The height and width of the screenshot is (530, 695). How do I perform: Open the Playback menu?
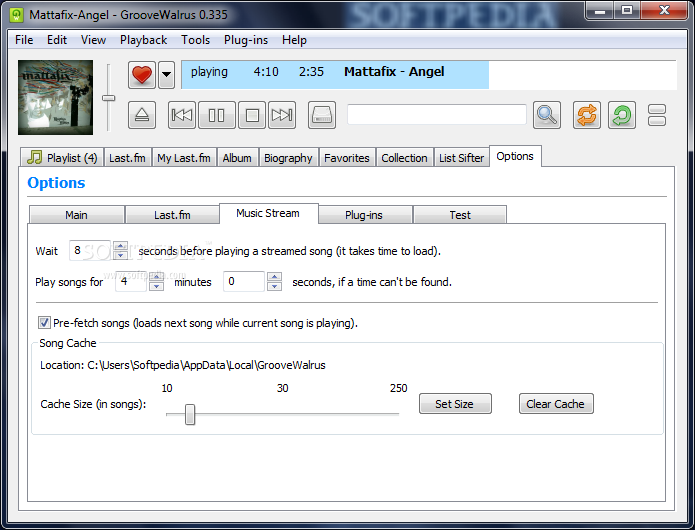click(x=143, y=40)
